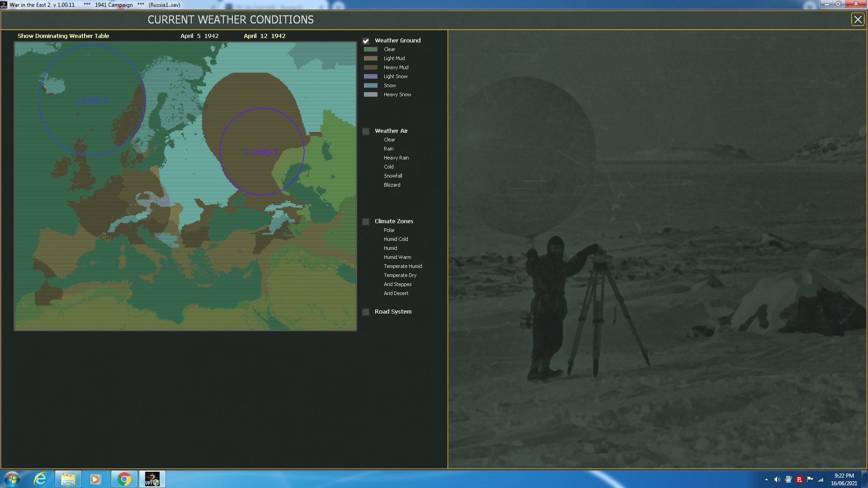
Task: Enable the Weather Air checkbox
Action: click(x=366, y=131)
